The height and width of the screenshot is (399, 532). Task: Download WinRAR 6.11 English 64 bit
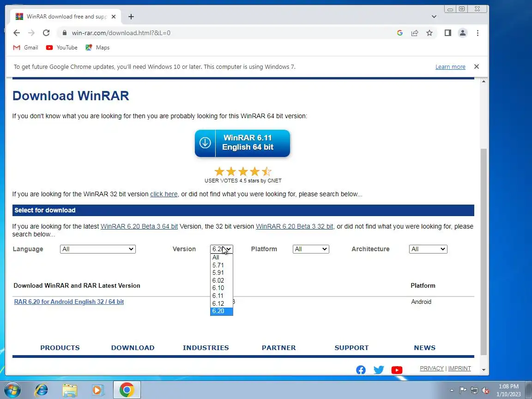click(x=242, y=143)
